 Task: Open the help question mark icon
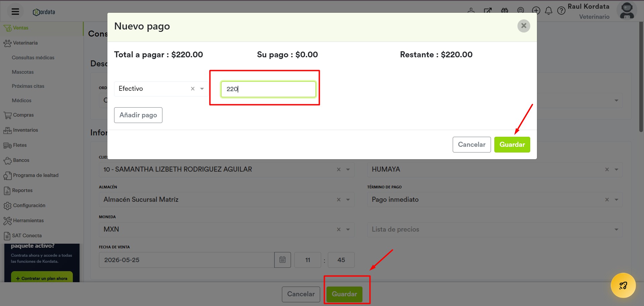(x=561, y=11)
